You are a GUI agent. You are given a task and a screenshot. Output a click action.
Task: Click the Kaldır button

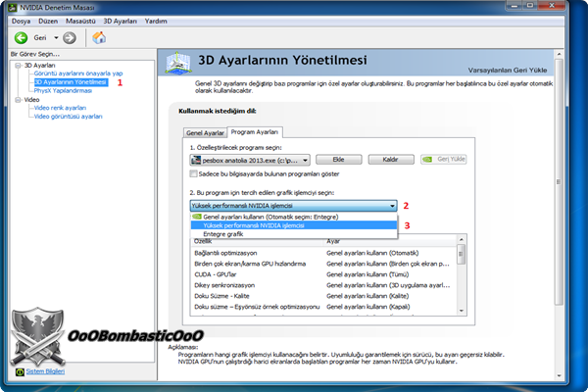pyautogui.click(x=391, y=160)
